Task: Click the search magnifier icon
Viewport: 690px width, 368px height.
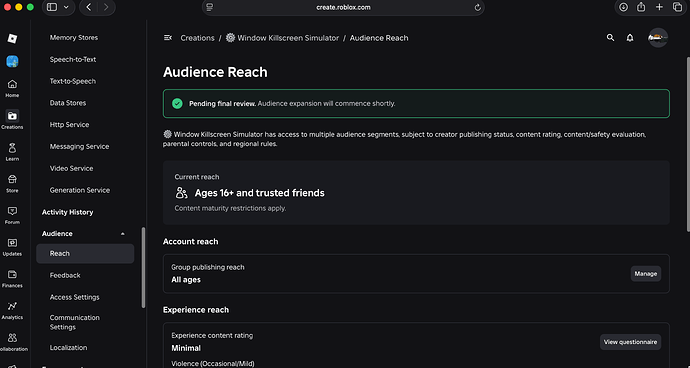Action: tap(610, 38)
